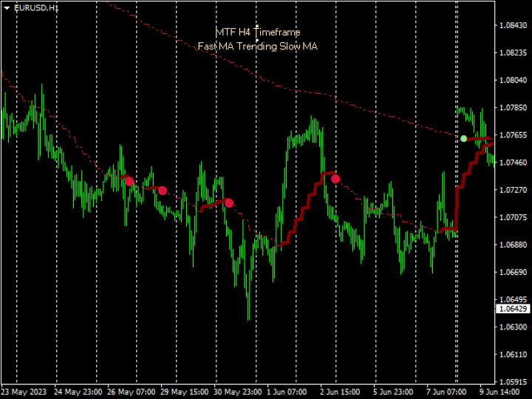The width and height of the screenshot is (532, 399).
Task: Click the 1.07850 price axis value
Action: click(514, 108)
